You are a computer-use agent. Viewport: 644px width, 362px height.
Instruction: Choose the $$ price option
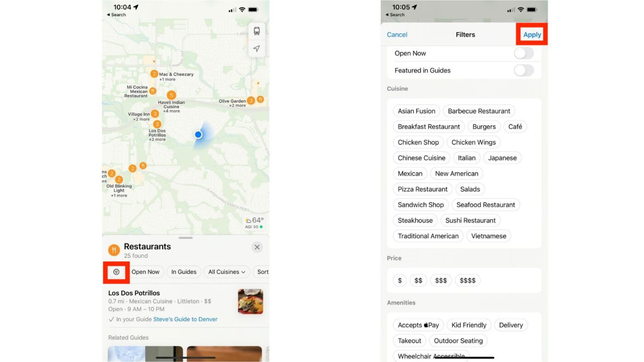click(418, 280)
